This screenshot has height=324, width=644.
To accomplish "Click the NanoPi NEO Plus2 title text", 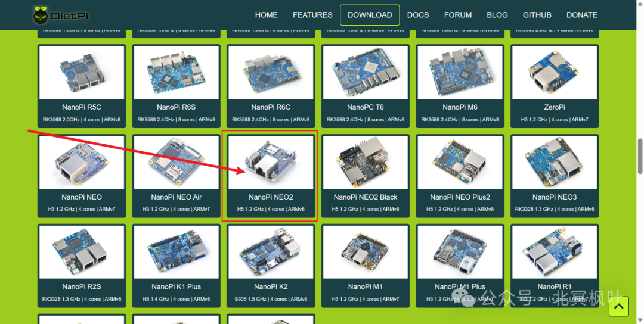I will point(460,197).
